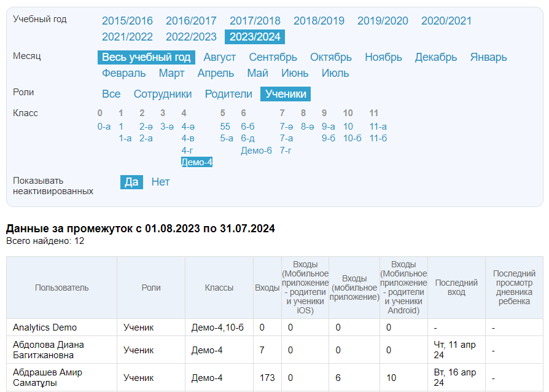Show the Сотрудники role
Screen dimensions: 549x392
(163, 94)
